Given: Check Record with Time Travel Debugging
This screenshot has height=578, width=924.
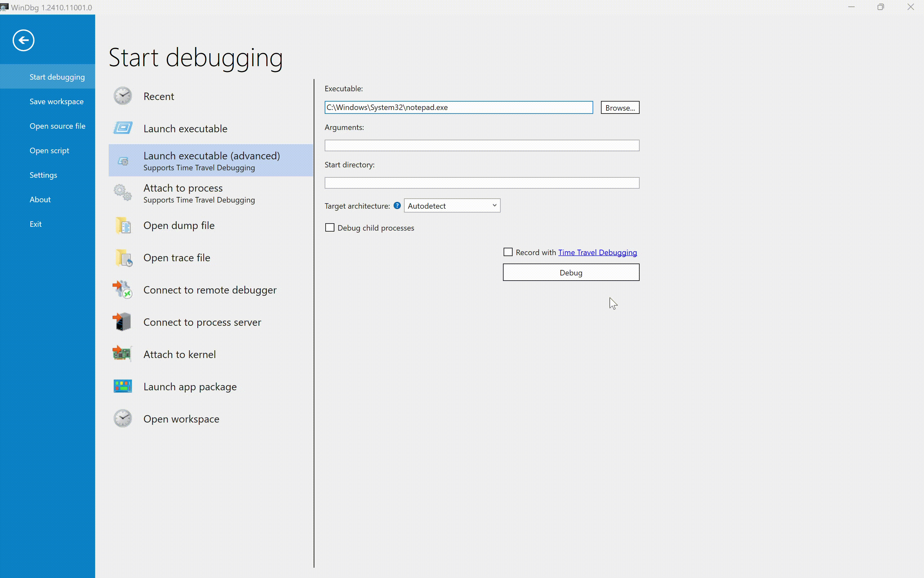Looking at the screenshot, I should [x=508, y=252].
